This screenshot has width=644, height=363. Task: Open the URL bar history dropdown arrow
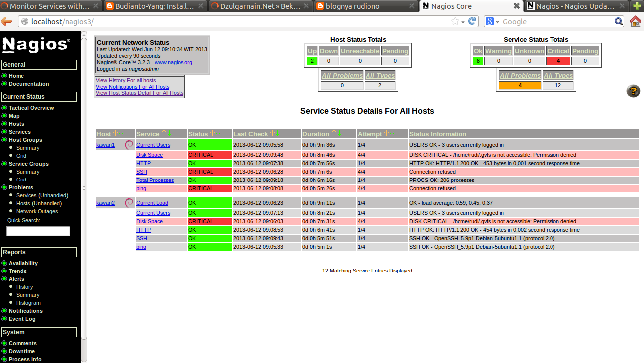pyautogui.click(x=463, y=22)
